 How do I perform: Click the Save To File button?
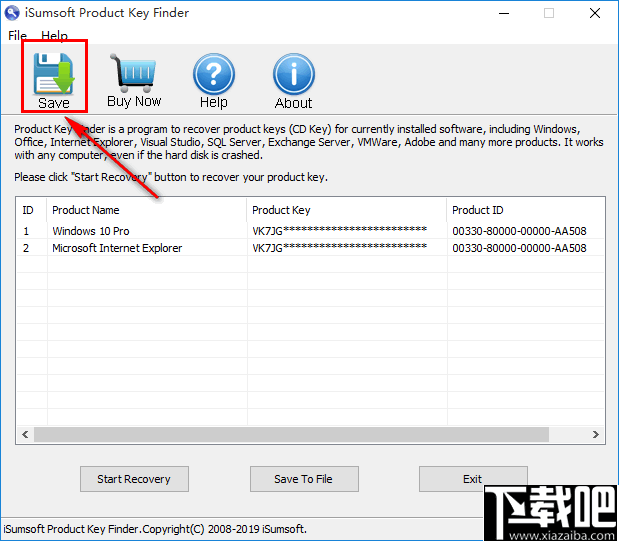pos(304,479)
